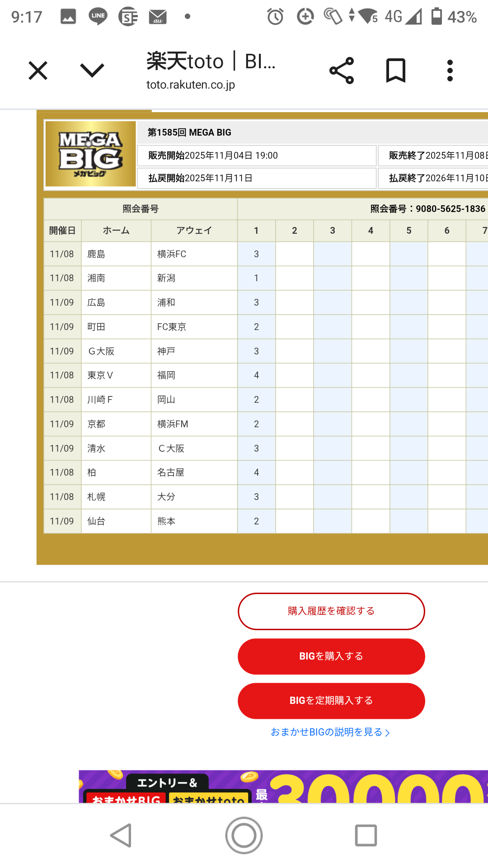
Task: Close the browser tab with X icon
Action: 38,71
